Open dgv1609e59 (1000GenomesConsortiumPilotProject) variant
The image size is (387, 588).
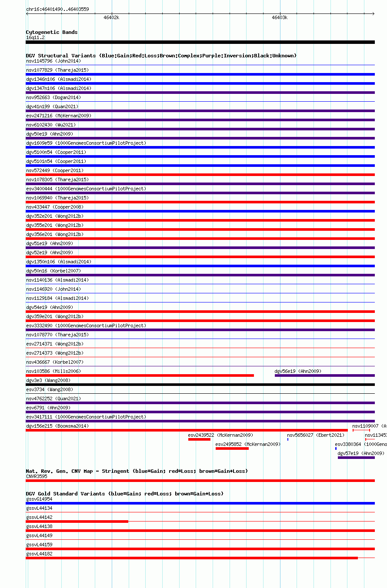86,143
